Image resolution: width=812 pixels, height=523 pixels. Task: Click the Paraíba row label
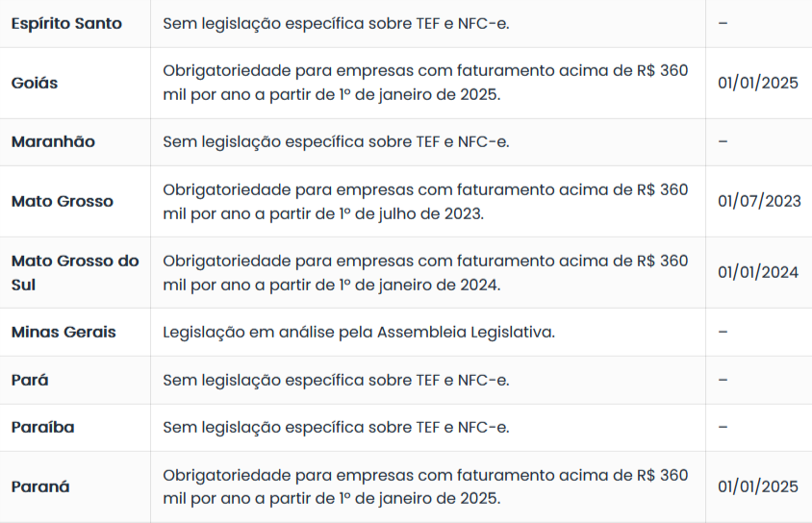[42, 427]
